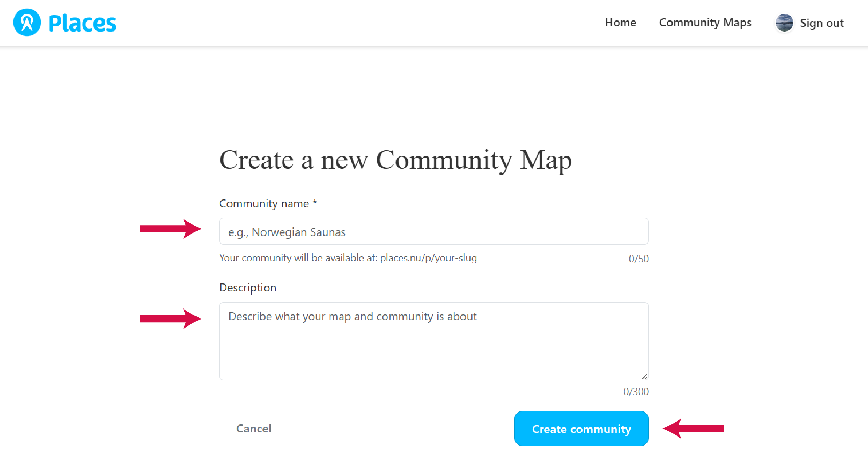Click the 0/300 character counter
The height and width of the screenshot is (466, 868).
click(x=636, y=391)
